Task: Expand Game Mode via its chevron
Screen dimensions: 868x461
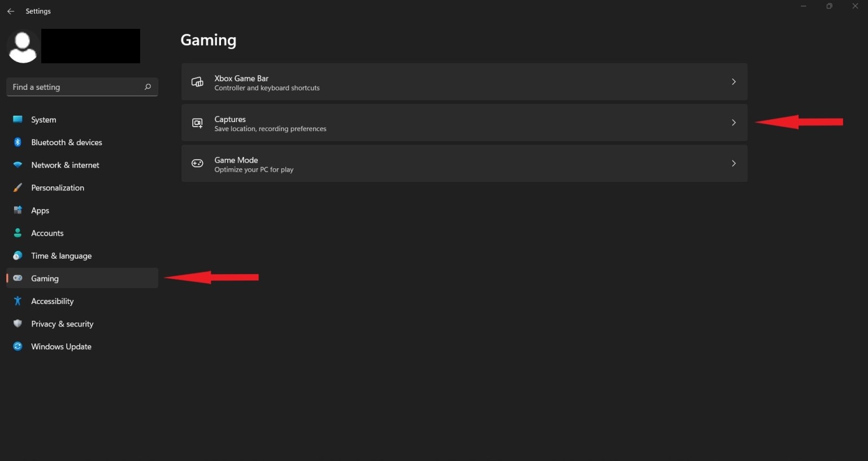Action: coord(734,163)
